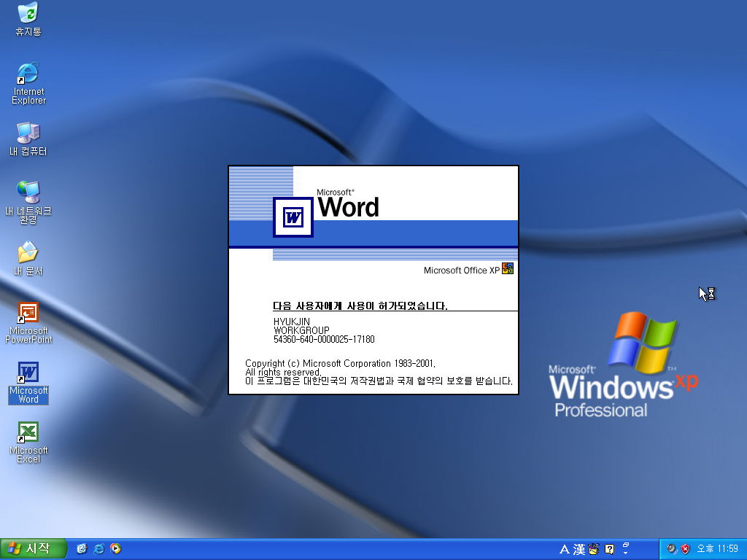This screenshot has width=747, height=560.
Task: Click the 오후 11:59 taskbar clock
Action: tap(718, 549)
